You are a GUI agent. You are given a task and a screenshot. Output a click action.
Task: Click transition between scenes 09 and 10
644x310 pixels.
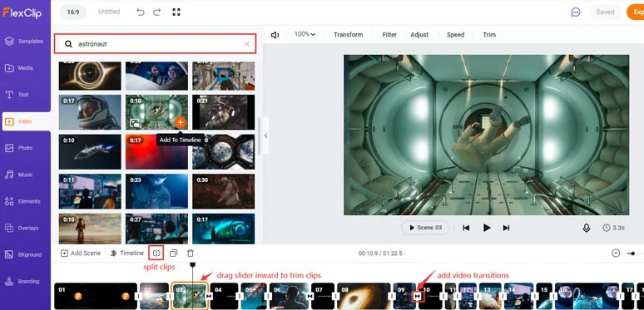(418, 296)
